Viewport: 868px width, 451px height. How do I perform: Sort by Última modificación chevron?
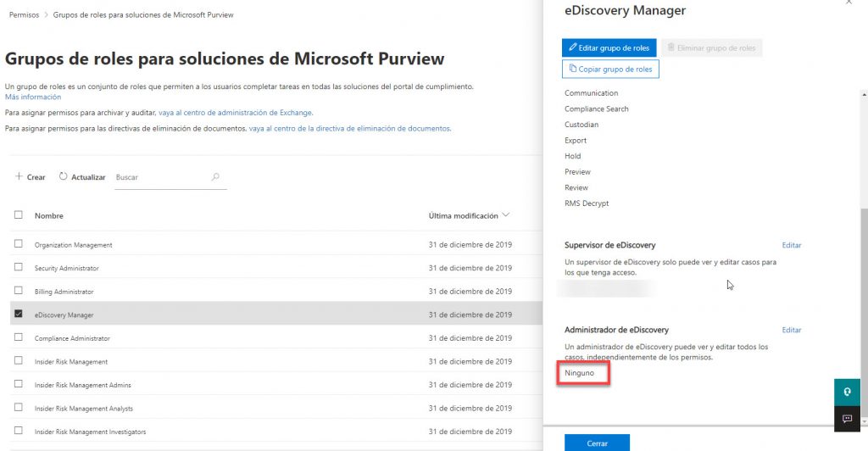tap(505, 215)
